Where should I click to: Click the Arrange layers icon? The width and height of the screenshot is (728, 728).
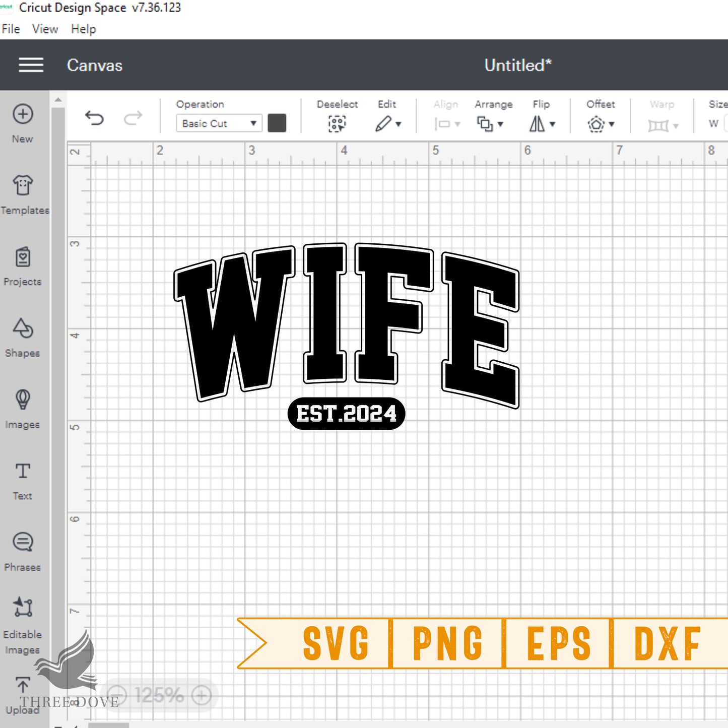pyautogui.click(x=485, y=124)
